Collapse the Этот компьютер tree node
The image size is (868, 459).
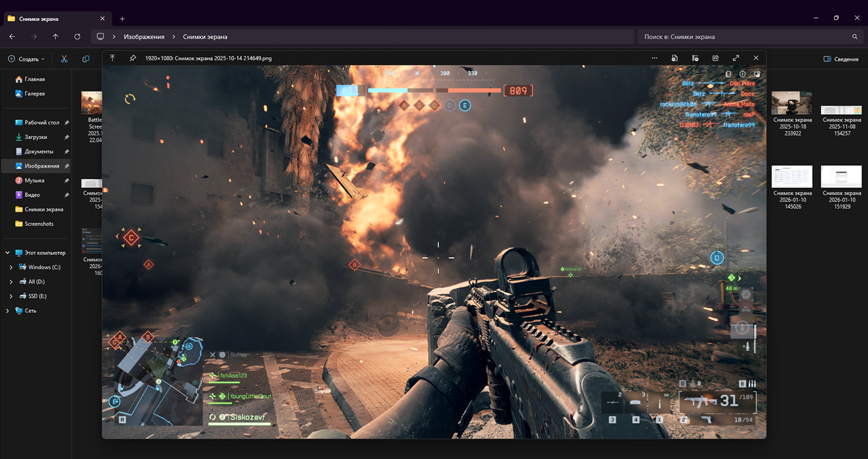7,253
